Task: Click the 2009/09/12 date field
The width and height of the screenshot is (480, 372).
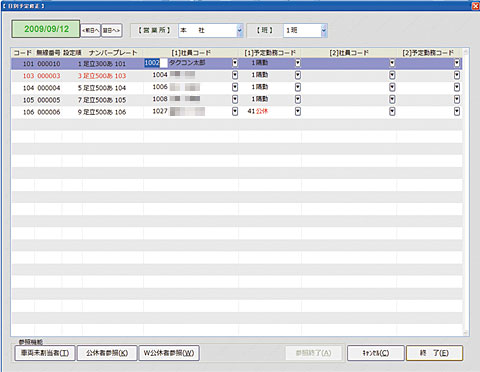Action: (x=46, y=29)
